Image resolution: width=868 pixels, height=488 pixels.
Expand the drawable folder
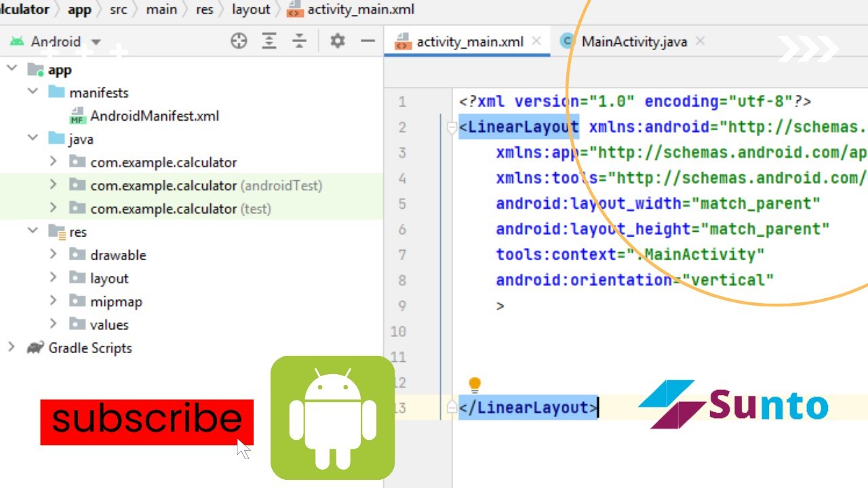pos(53,254)
